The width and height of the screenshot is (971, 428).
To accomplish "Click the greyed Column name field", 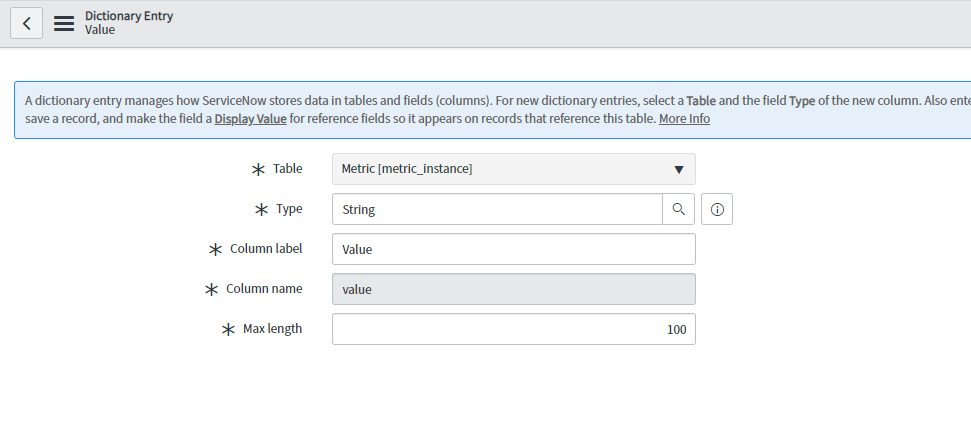I will click(x=513, y=289).
